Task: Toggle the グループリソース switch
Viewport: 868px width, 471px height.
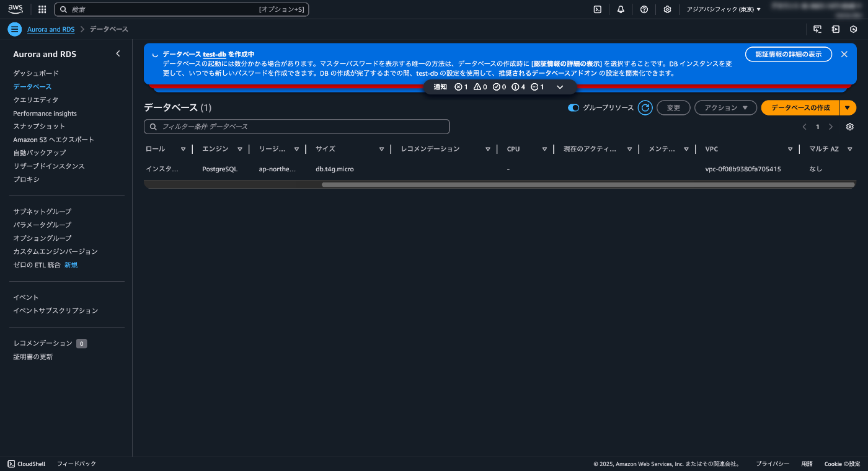Action: tap(573, 108)
